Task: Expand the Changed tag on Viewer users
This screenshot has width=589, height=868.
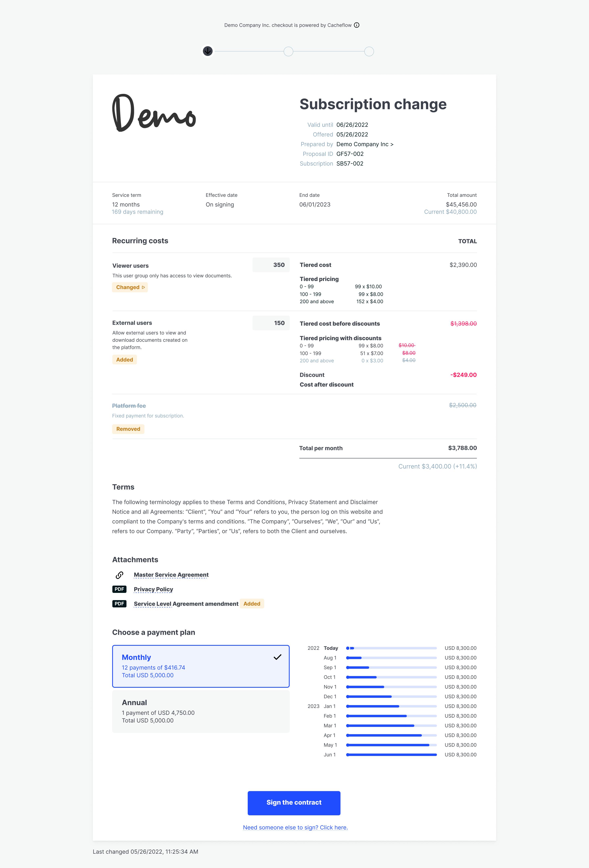Action: (x=130, y=287)
